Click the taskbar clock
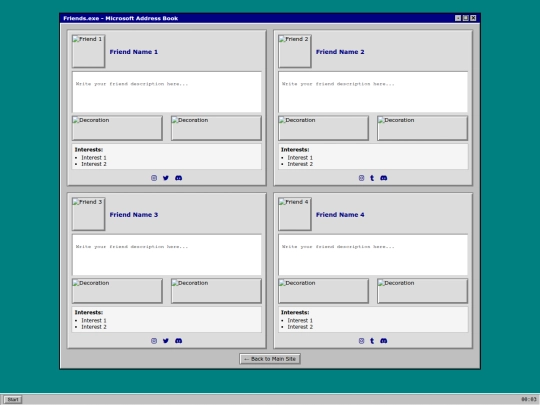This screenshot has width=540, height=405. click(x=529, y=399)
